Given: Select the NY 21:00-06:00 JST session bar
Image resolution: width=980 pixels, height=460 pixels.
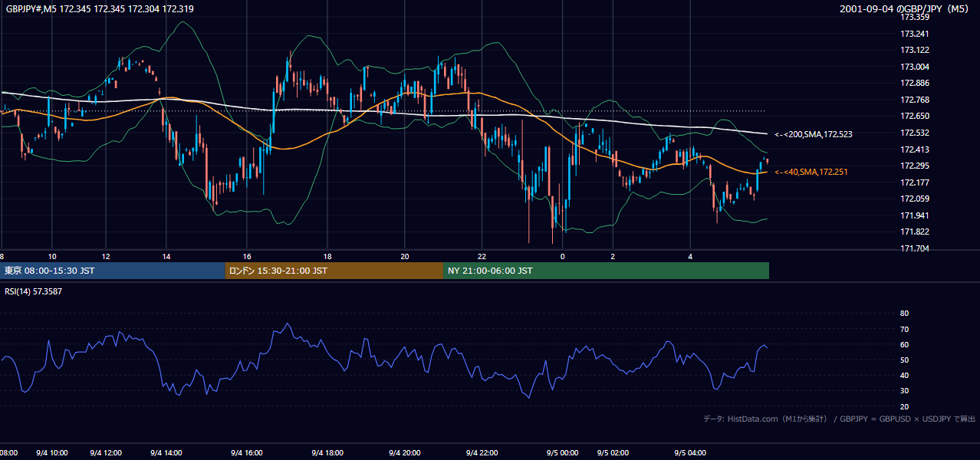Looking at the screenshot, I should (606, 271).
